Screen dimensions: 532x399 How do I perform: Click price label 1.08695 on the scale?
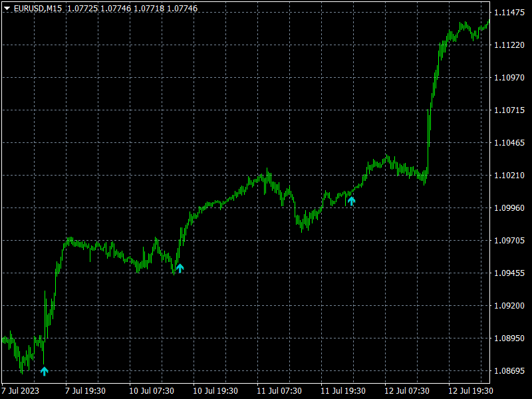(509, 371)
